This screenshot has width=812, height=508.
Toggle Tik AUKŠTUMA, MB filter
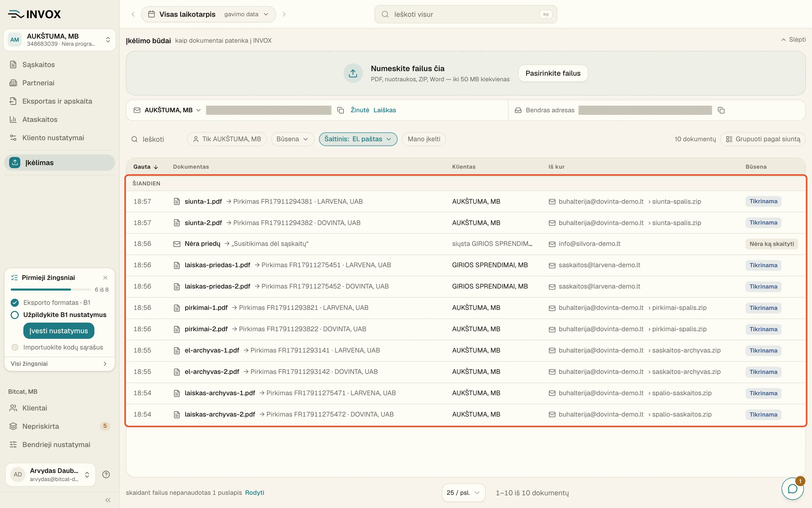227,139
